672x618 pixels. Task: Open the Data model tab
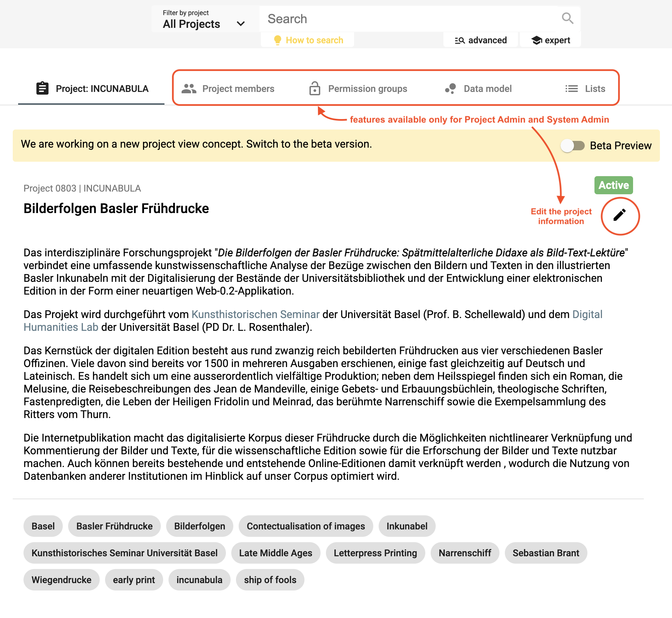[x=478, y=89]
